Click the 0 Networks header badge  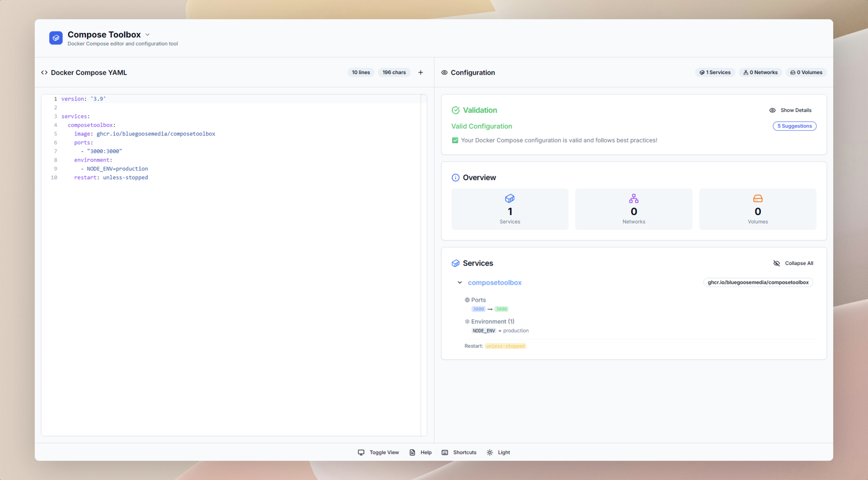(760, 72)
